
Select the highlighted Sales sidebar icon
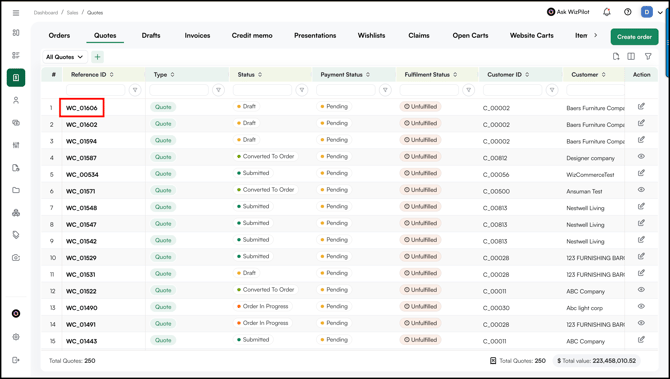[16, 78]
